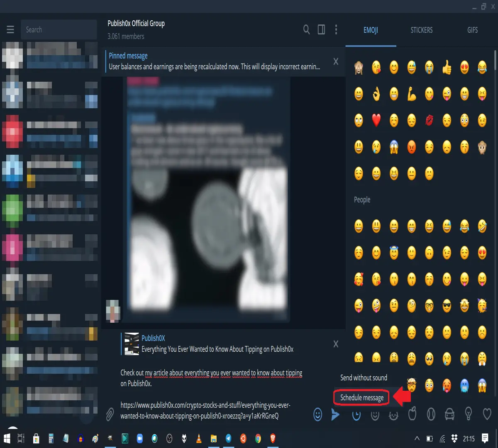The height and width of the screenshot is (448, 498).
Task: Attach a file with the paperclip
Action: pos(110,414)
